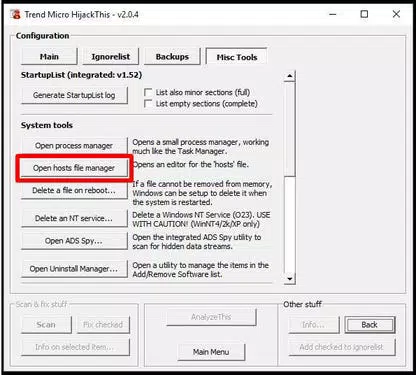Click the vertical scrollbar thumb
Viewport: 416px width, 375px height.
pyautogui.click(x=289, y=129)
